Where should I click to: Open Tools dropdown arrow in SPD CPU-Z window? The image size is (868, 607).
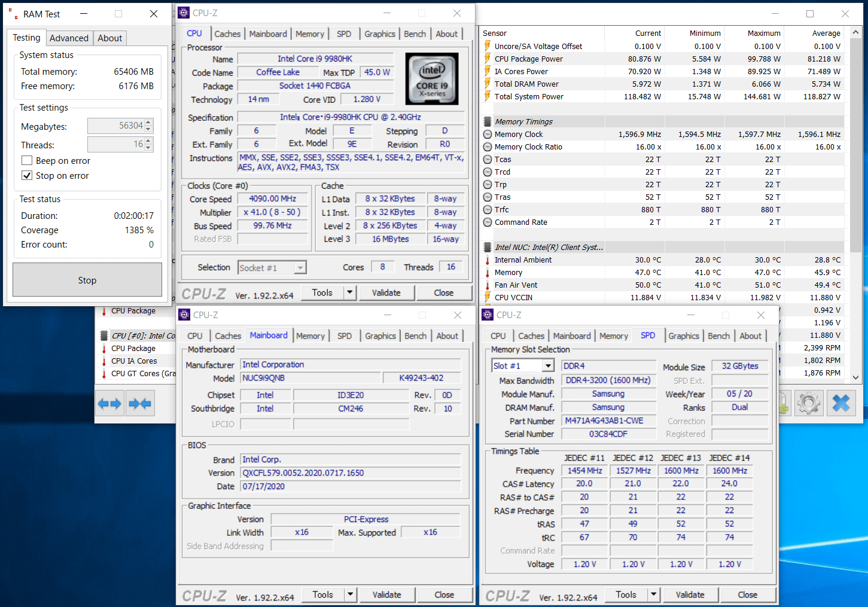(654, 595)
